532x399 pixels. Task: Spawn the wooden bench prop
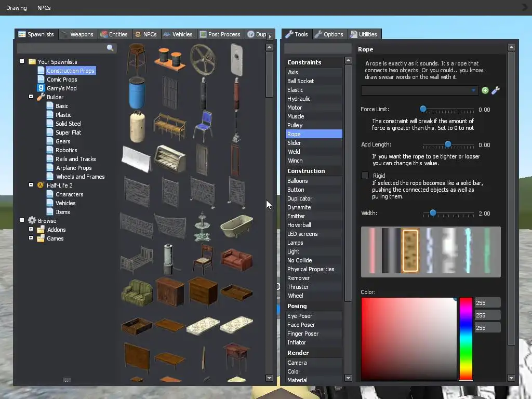170,126
